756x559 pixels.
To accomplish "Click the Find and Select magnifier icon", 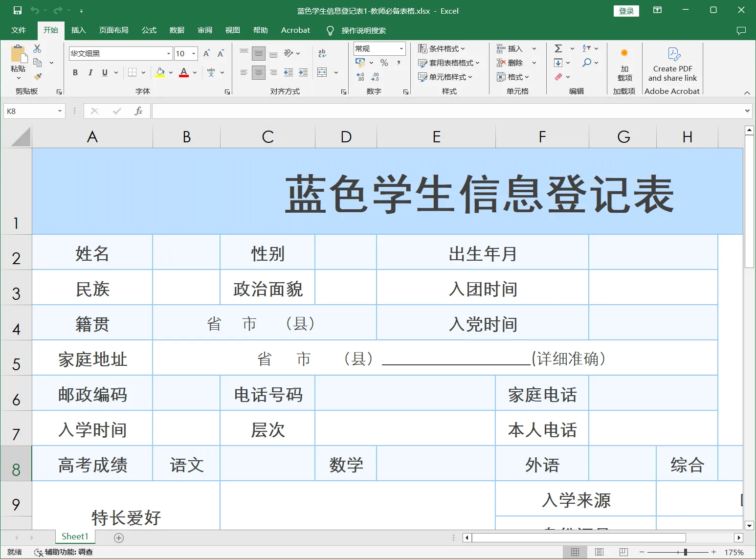I will [x=587, y=63].
